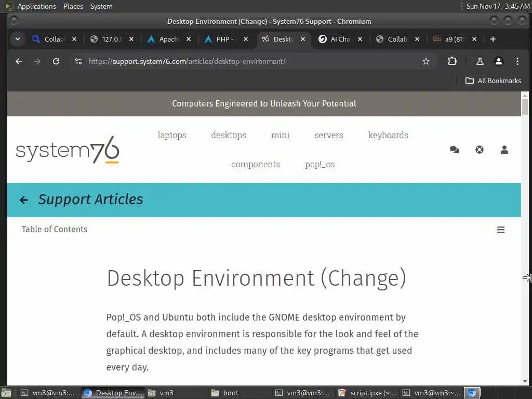Close the PHP tab
532x399 pixels.
click(x=246, y=39)
